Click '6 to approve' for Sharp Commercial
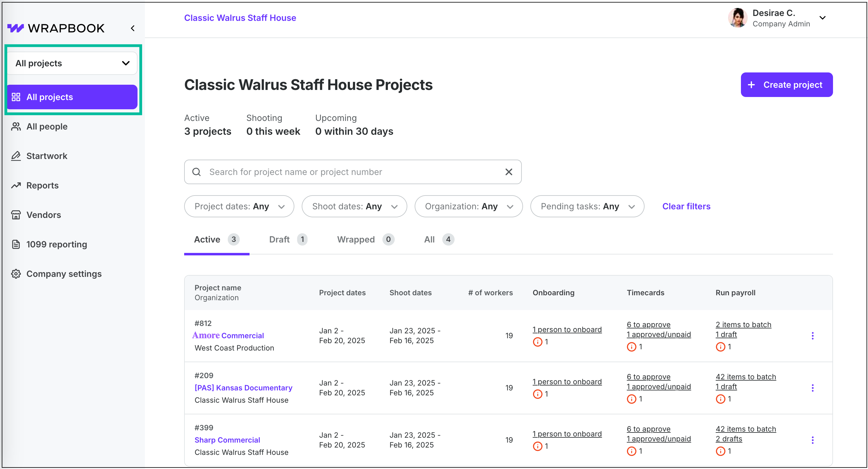The width and height of the screenshot is (868, 469). [648, 429]
